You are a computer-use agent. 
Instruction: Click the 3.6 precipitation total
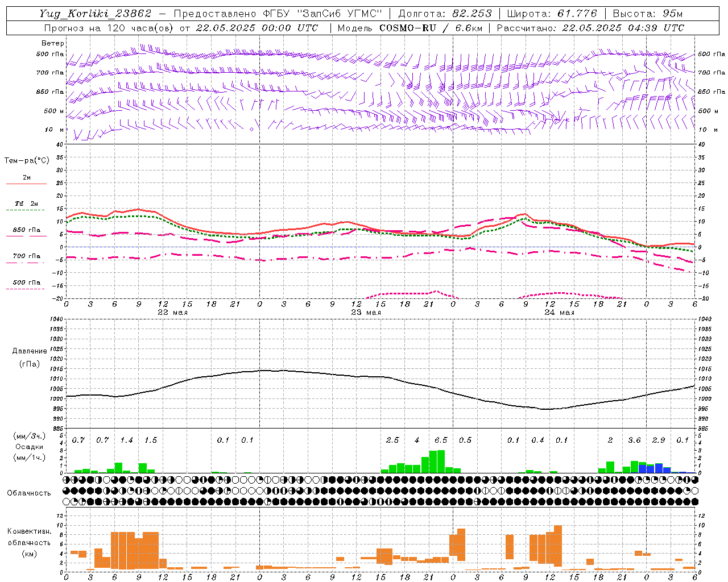(634, 440)
